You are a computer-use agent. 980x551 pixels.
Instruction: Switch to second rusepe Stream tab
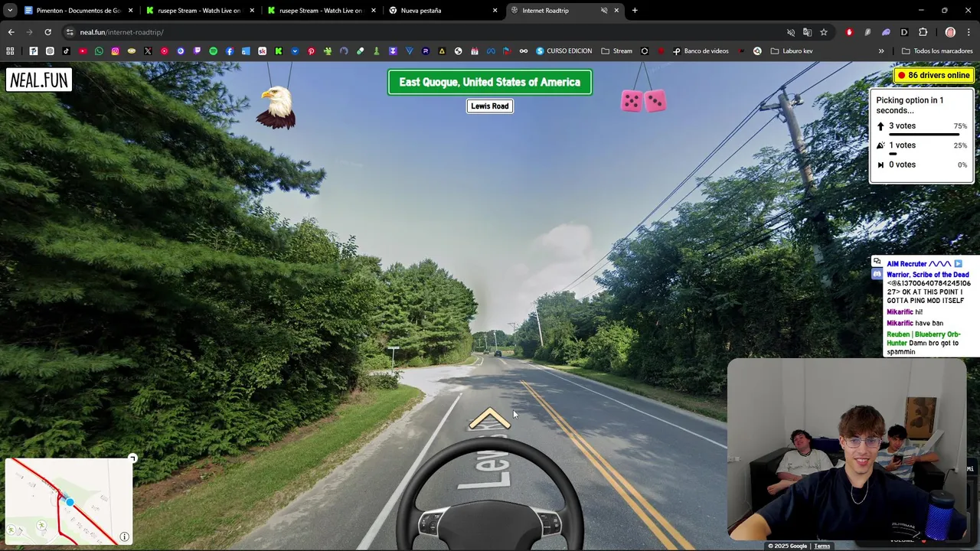[x=322, y=11]
